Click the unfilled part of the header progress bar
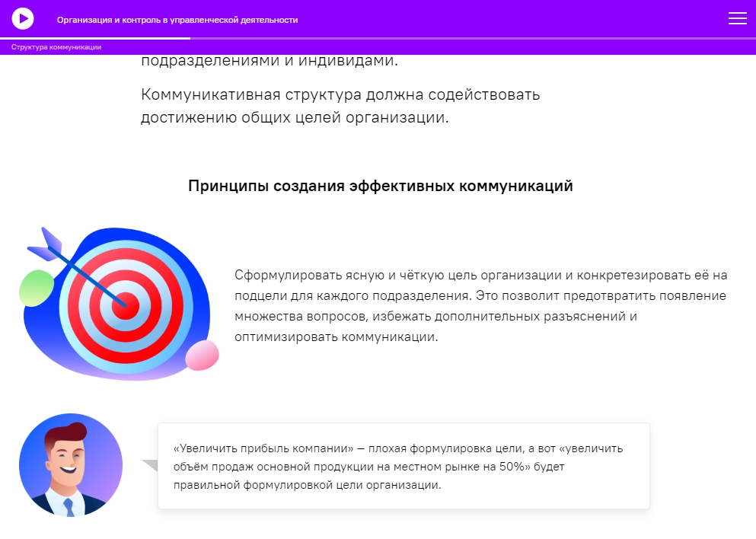The width and height of the screenshot is (756, 539). [x=472, y=38]
